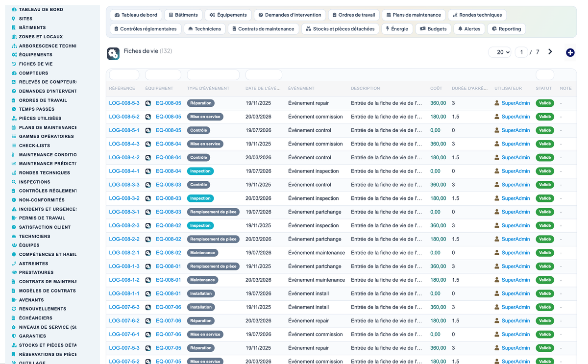Image resolution: width=588 pixels, height=364 pixels.
Task: Open Temps passés in sidebar
Action: [37, 109]
